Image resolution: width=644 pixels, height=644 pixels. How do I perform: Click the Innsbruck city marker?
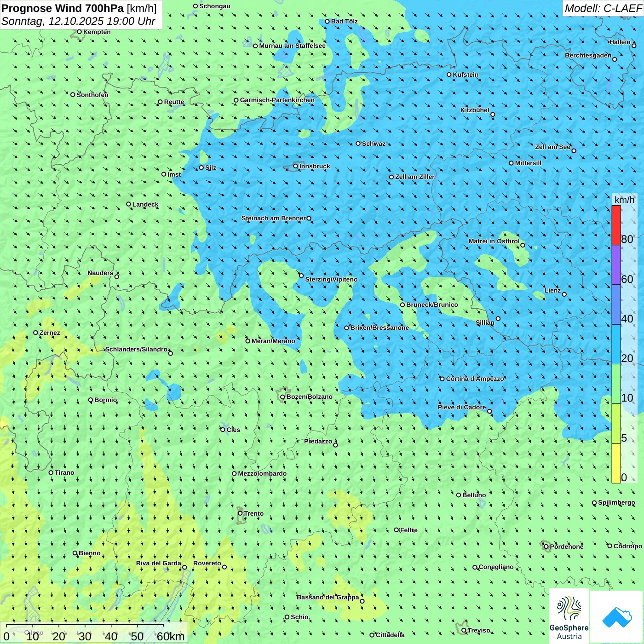pos(296,166)
